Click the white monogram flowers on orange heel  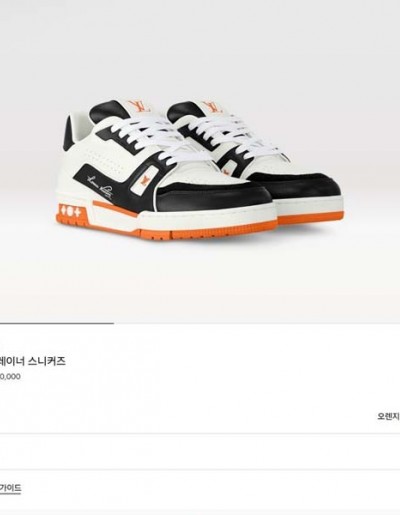(70, 211)
